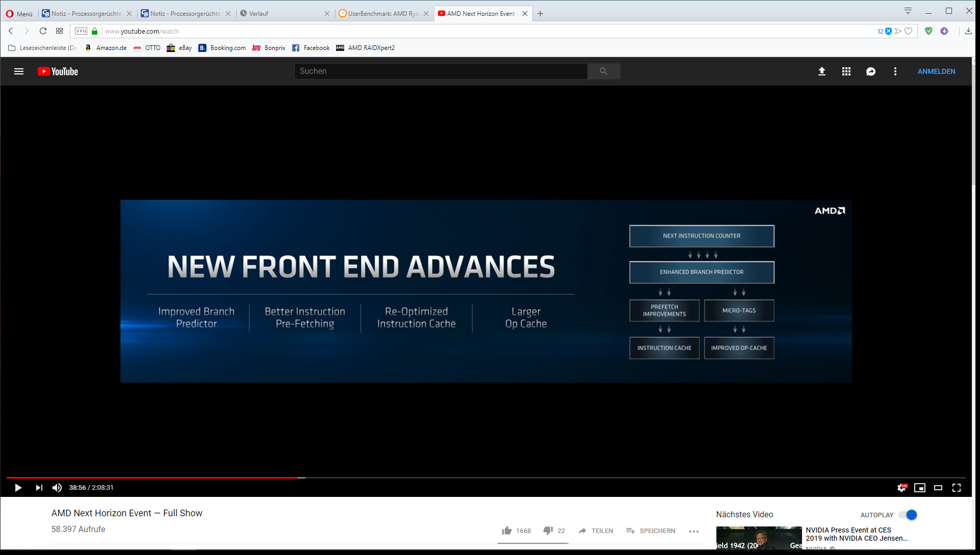Toggle the Autoplay switch off
Viewport: 980px width, 555px height.
point(908,515)
